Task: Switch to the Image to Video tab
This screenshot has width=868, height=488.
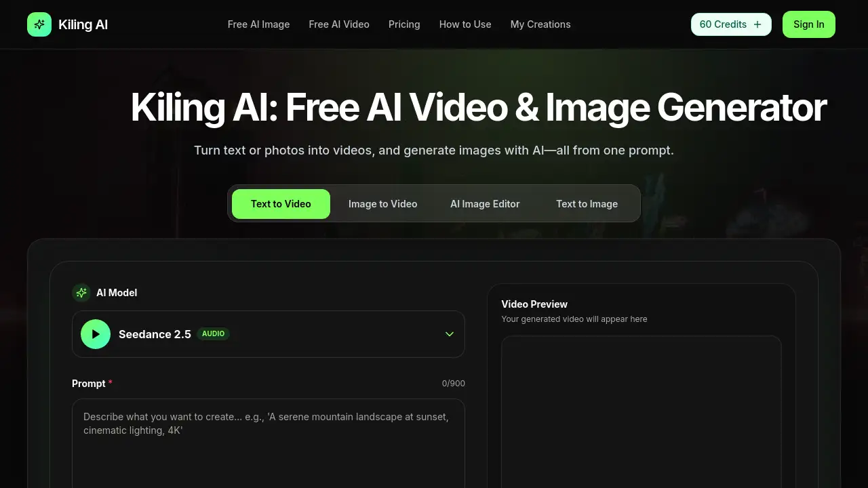Action: (382, 204)
